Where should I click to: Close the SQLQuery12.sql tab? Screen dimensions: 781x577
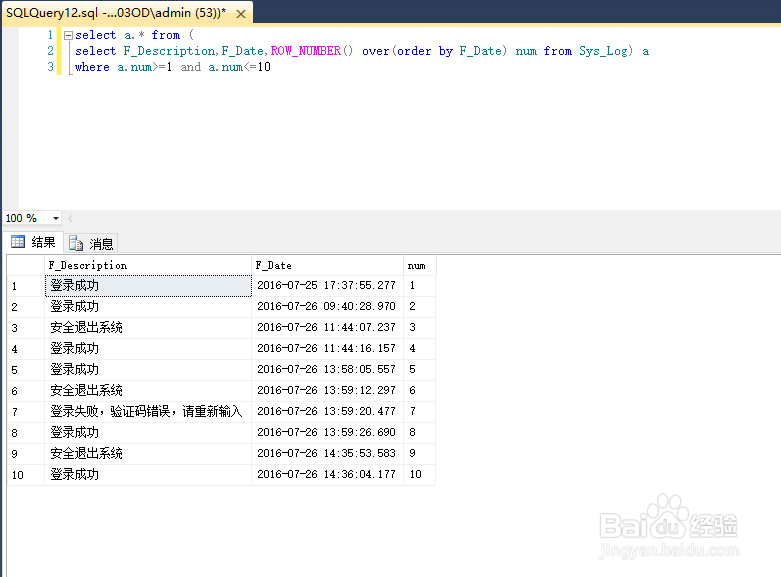241,14
